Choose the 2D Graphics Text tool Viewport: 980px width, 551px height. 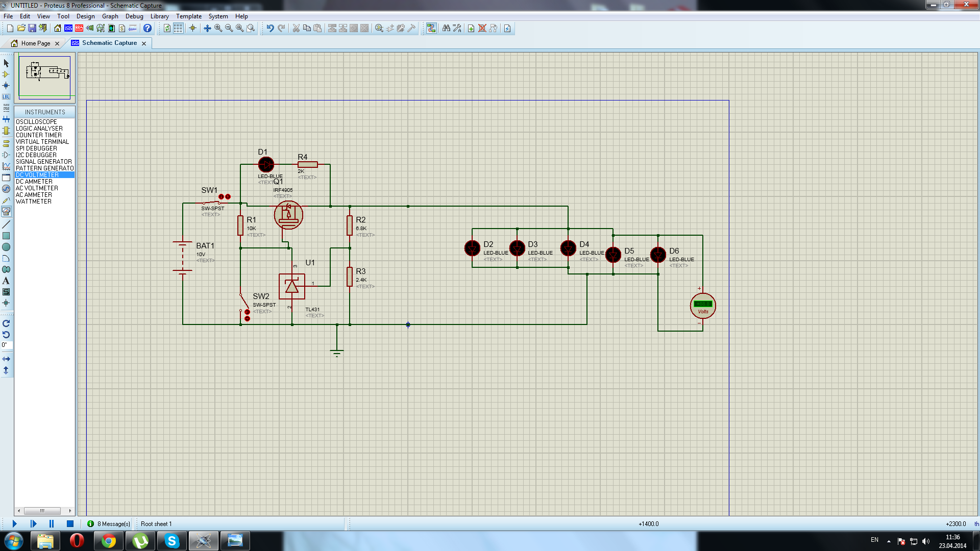(6, 281)
